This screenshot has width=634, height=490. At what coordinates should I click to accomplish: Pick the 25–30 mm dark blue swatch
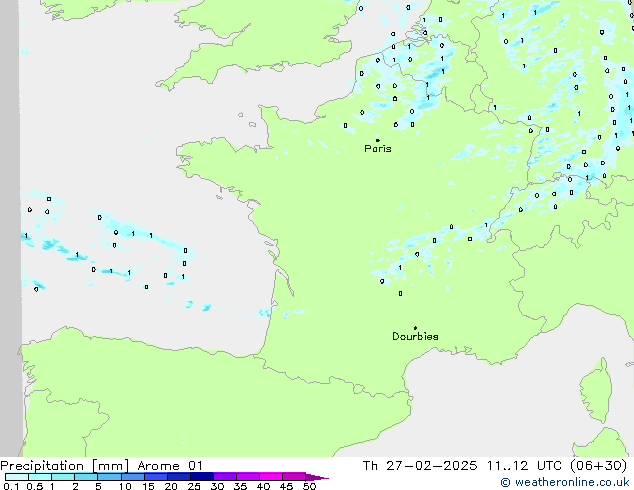(x=201, y=477)
